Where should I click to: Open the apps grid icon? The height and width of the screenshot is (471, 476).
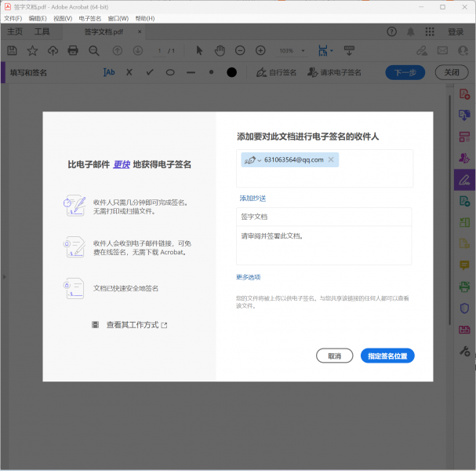tap(430, 31)
